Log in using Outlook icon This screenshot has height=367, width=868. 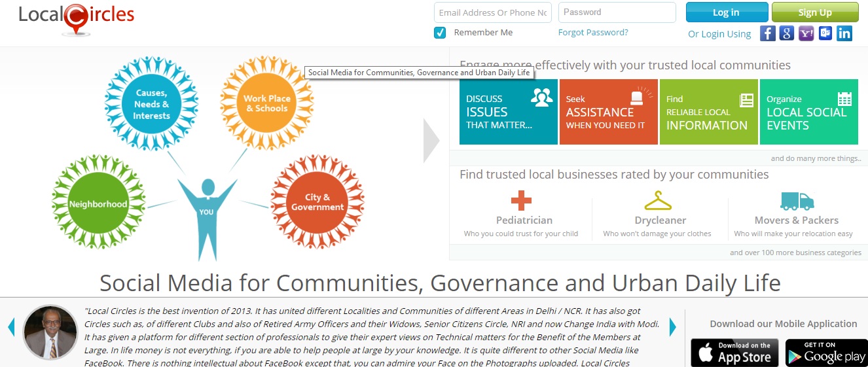coord(825,33)
